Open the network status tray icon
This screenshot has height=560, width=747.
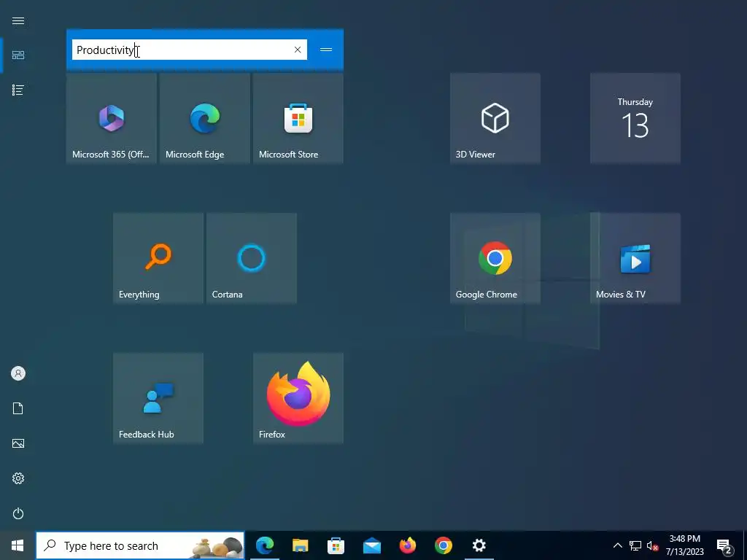[635, 545]
